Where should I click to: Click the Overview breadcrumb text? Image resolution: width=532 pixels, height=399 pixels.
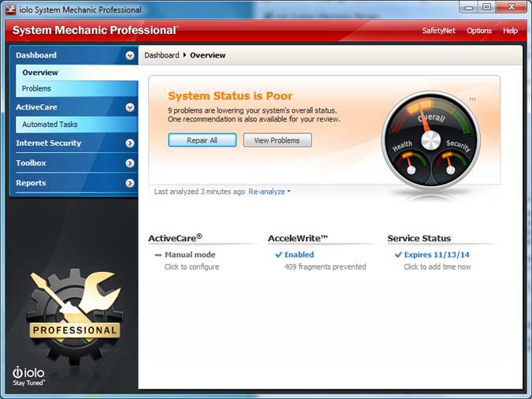click(x=207, y=55)
